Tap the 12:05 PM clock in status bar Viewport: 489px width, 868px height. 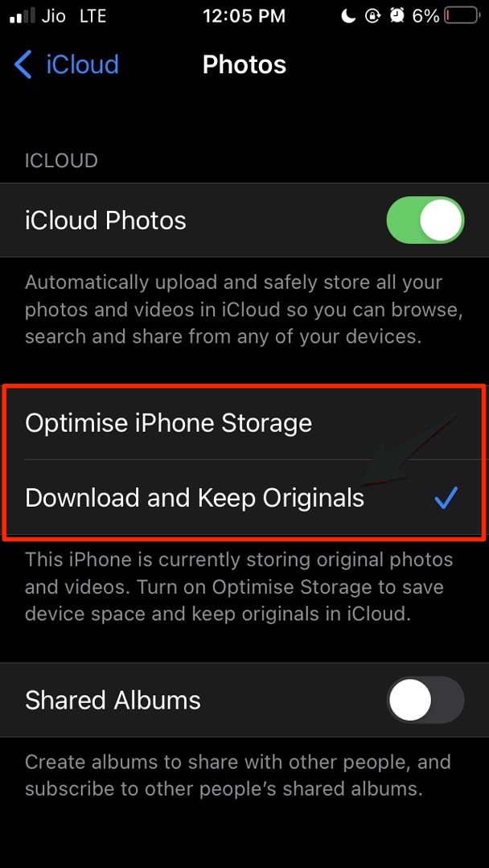click(x=244, y=16)
